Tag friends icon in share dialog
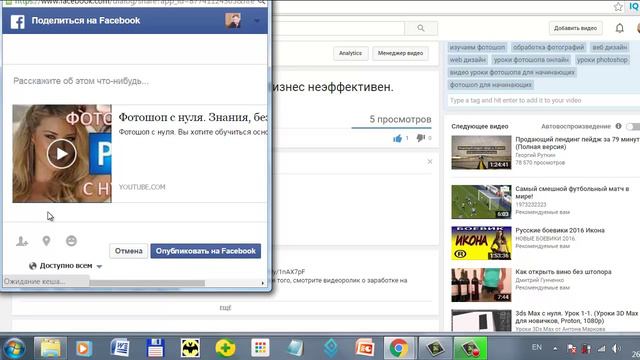The image size is (640, 360). (22, 241)
